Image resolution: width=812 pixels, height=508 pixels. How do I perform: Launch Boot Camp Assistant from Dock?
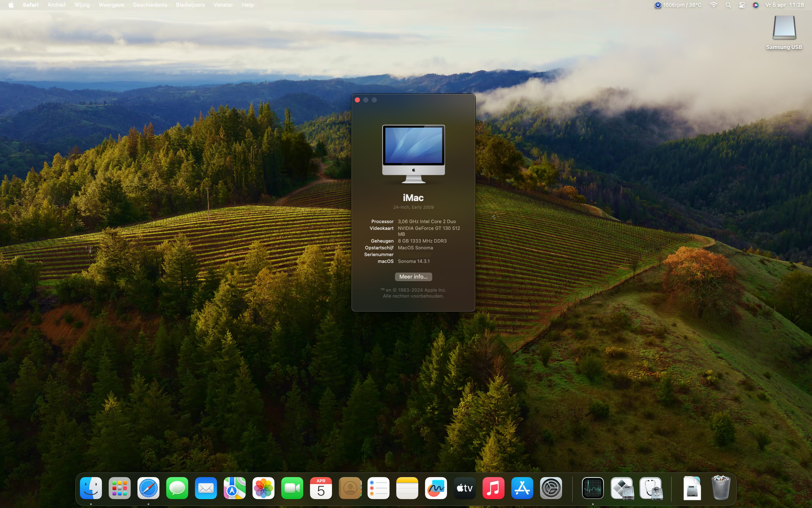click(x=622, y=488)
